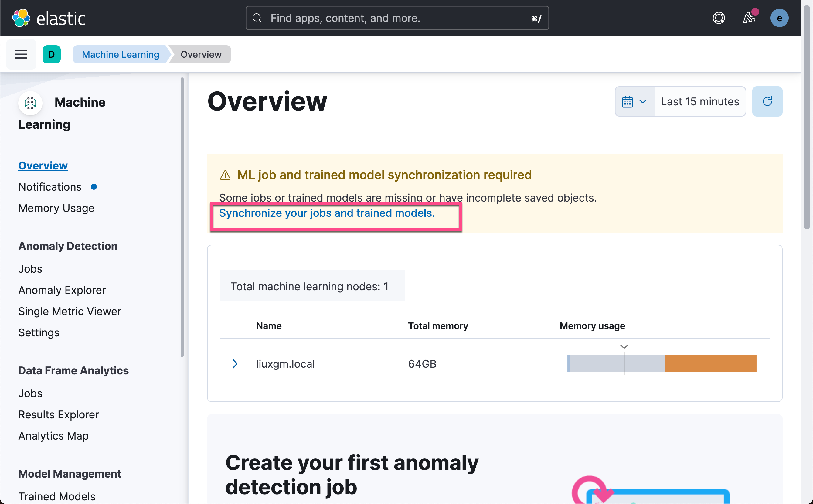
Task: Click the Machine Learning breadcrumb
Action: click(x=121, y=54)
